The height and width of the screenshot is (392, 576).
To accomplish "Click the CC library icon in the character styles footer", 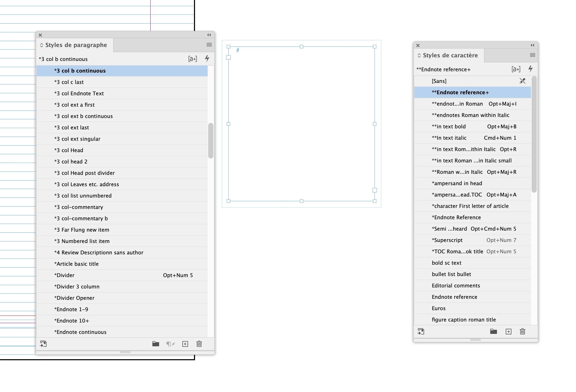I will [421, 331].
